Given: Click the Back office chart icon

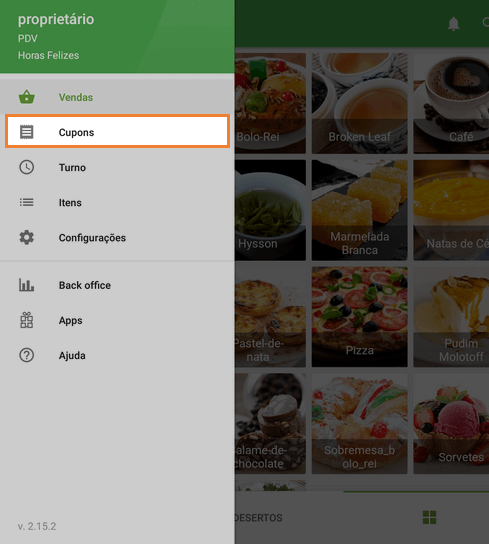Looking at the screenshot, I should click(x=26, y=285).
